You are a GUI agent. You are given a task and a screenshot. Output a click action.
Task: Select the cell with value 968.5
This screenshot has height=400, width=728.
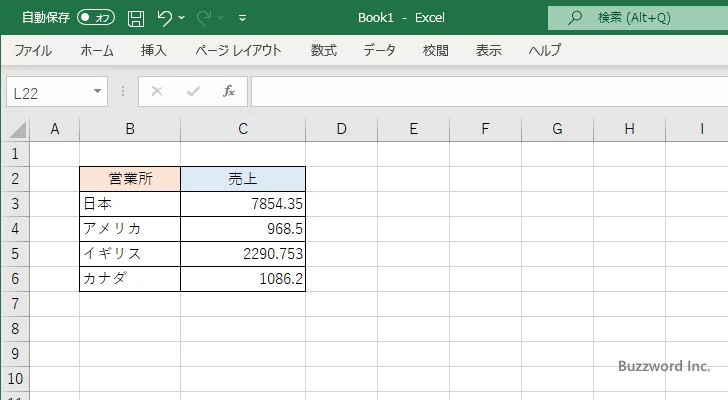click(243, 229)
